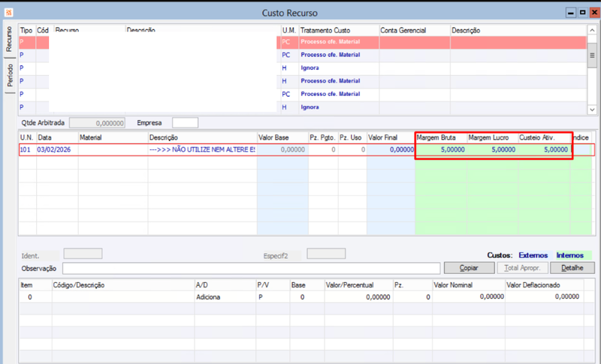Click the Tipo column header
The height and width of the screenshot is (364, 601).
tap(26, 30)
